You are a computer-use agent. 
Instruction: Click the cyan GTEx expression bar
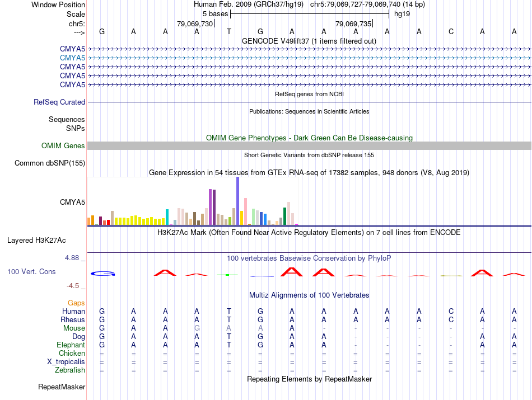click(167, 217)
